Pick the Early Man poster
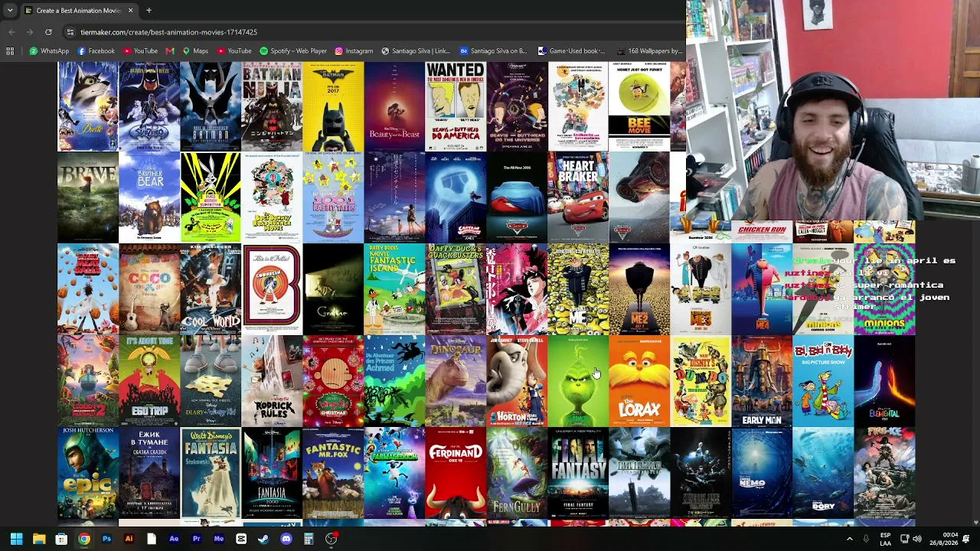The height and width of the screenshot is (551, 980). pos(762,381)
